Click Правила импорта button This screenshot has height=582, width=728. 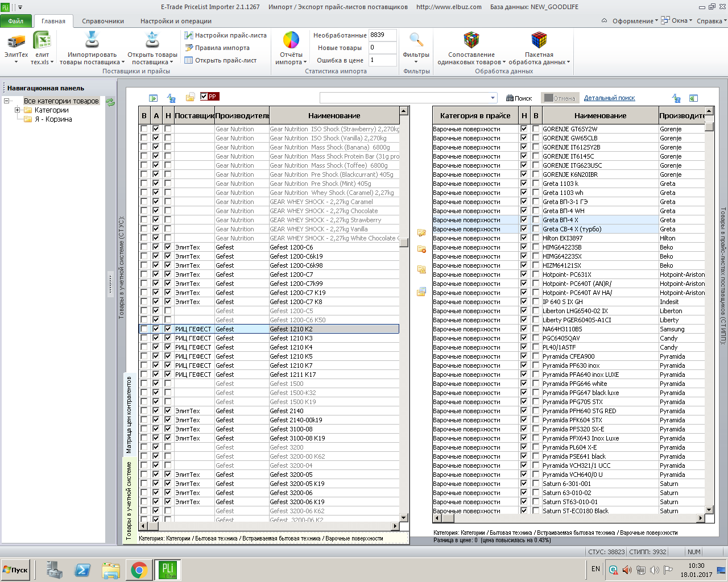(x=217, y=48)
